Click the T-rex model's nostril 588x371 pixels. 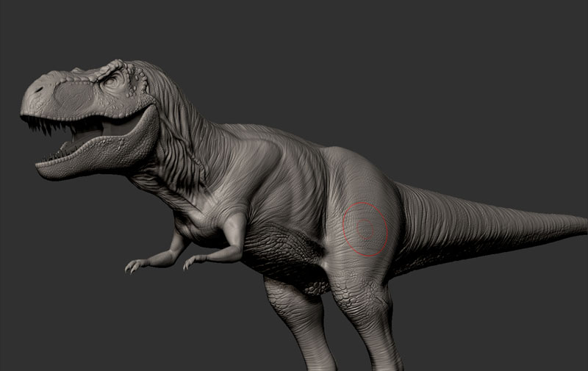39,90
